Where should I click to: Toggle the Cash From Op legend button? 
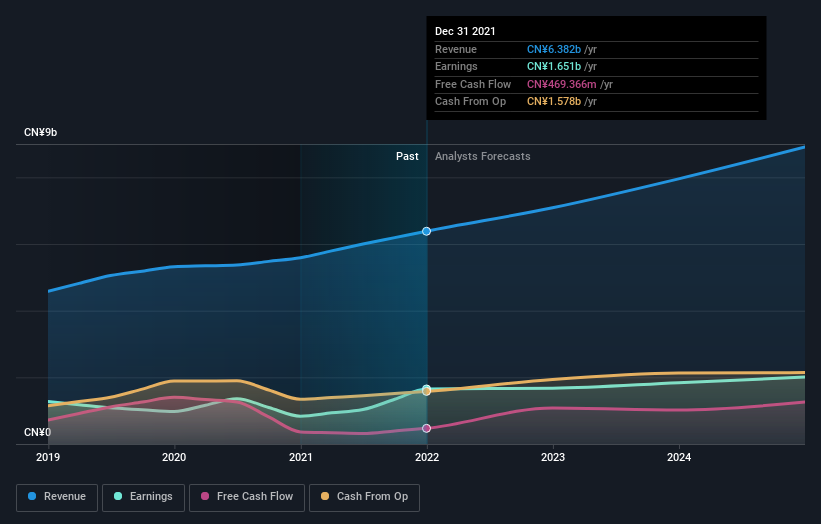coord(364,497)
